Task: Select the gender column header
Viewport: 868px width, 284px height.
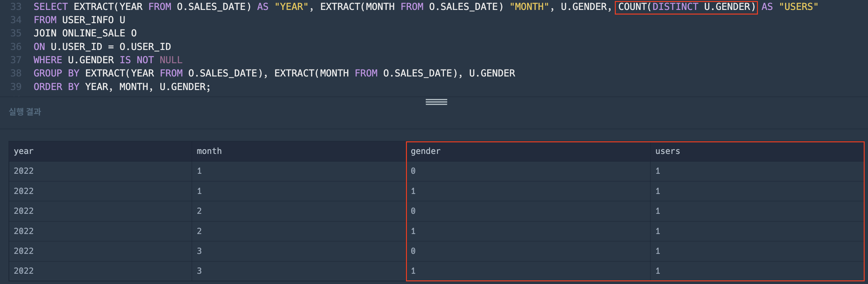Action: [528, 151]
